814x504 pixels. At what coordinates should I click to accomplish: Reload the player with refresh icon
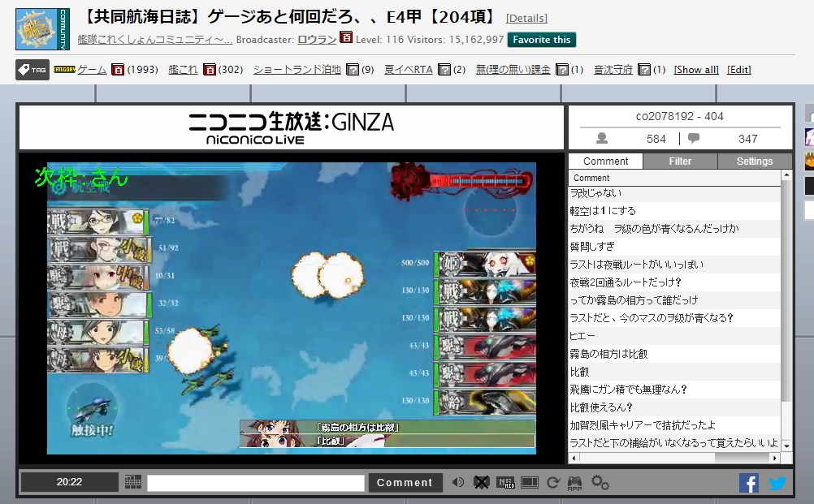coord(553,483)
